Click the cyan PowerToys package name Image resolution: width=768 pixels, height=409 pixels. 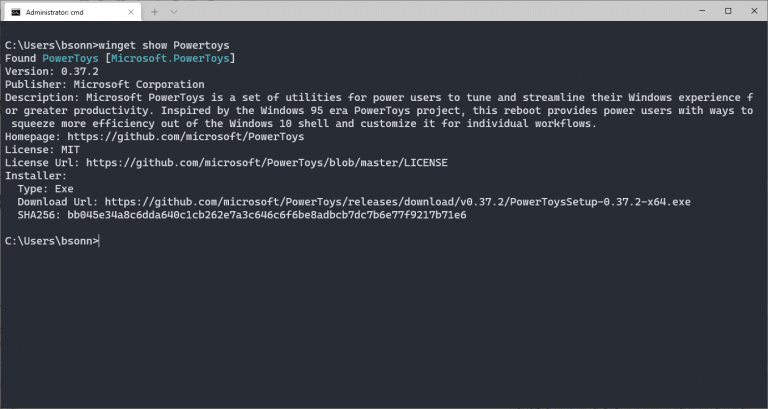click(70, 58)
